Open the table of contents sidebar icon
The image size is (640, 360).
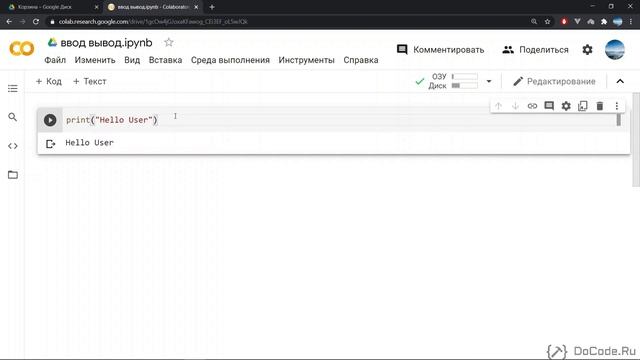click(x=13, y=89)
